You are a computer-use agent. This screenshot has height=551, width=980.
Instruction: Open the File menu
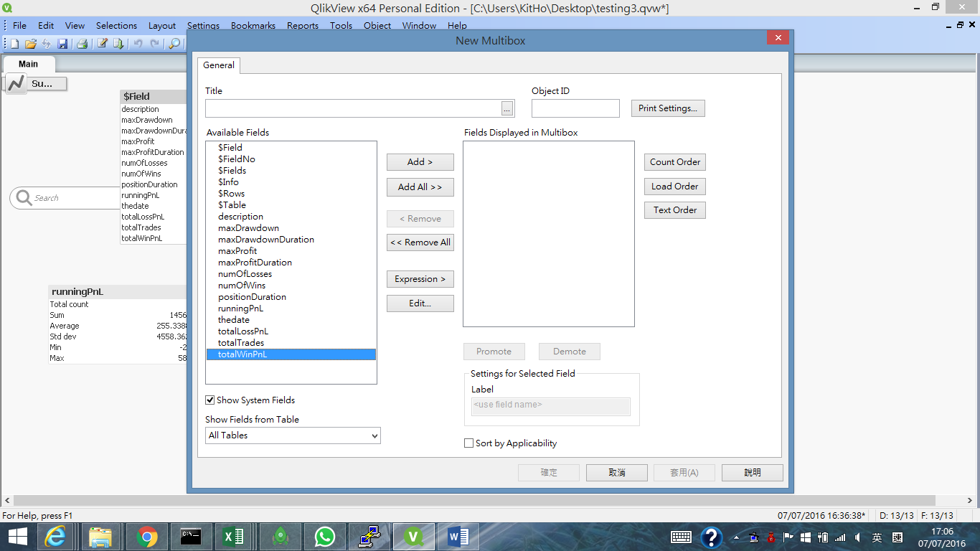[19, 25]
